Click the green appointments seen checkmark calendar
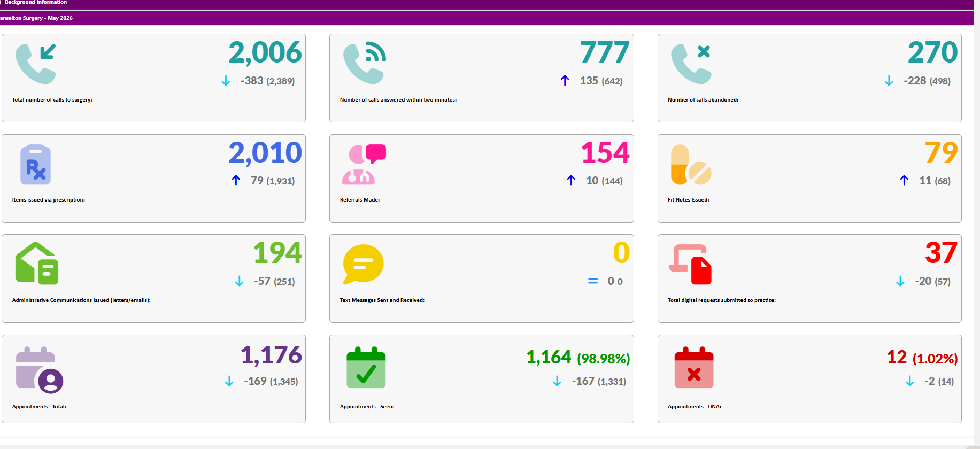 click(x=366, y=368)
